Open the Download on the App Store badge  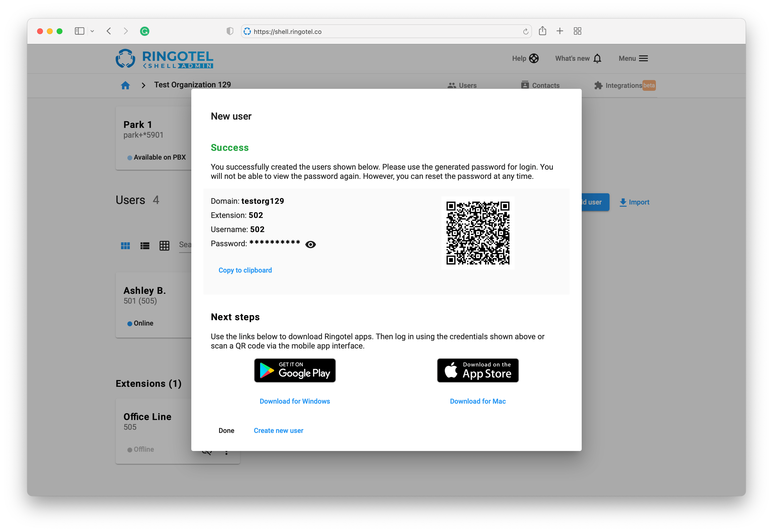pyautogui.click(x=478, y=370)
